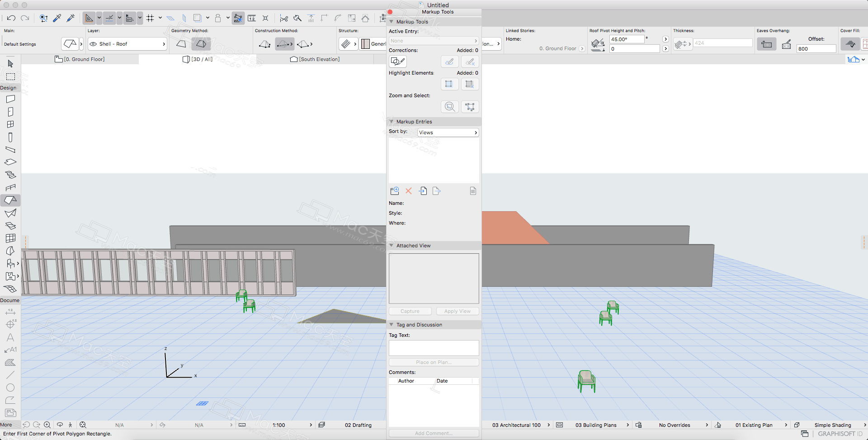Click the Find and Select icon
Screen dimensions: 868x440
(43, 18)
